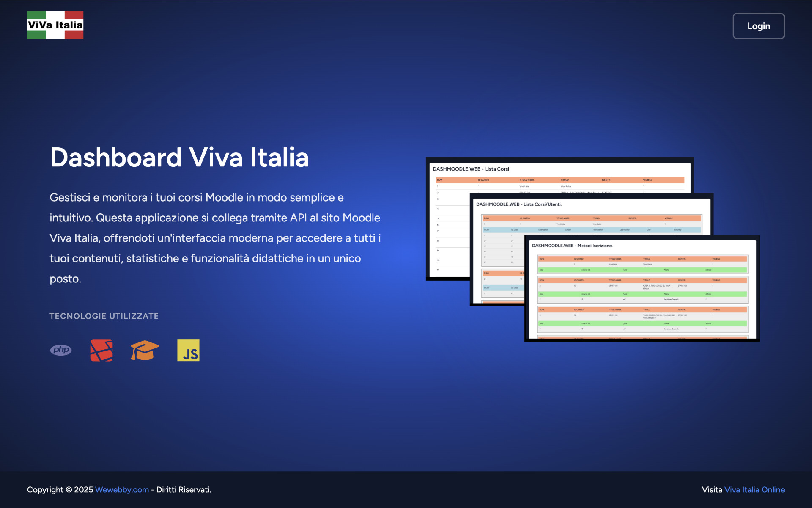812x508 pixels.
Task: Click the orange ID CORSO header row
Action: [579, 258]
